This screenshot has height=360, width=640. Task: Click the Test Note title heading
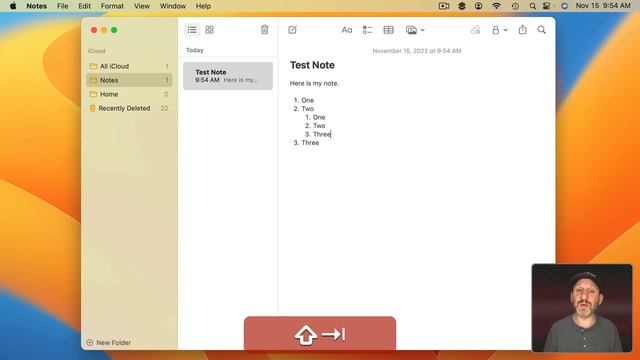click(x=312, y=65)
